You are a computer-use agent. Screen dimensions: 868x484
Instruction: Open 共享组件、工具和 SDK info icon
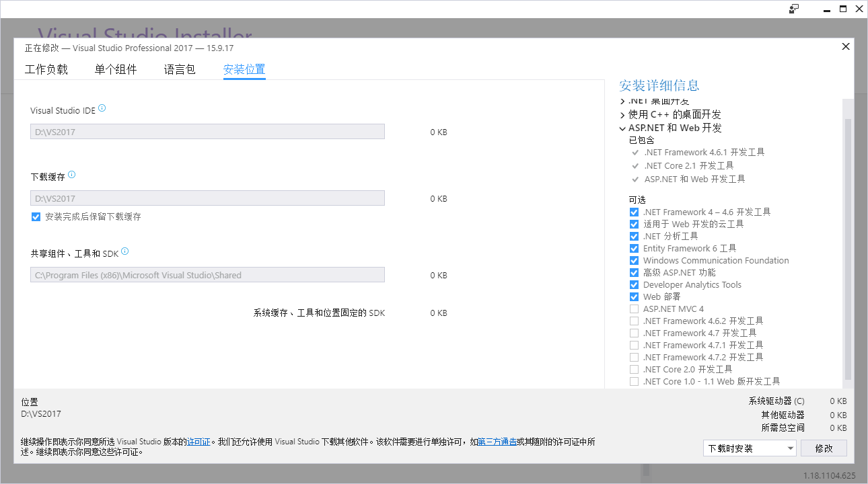[125, 251]
